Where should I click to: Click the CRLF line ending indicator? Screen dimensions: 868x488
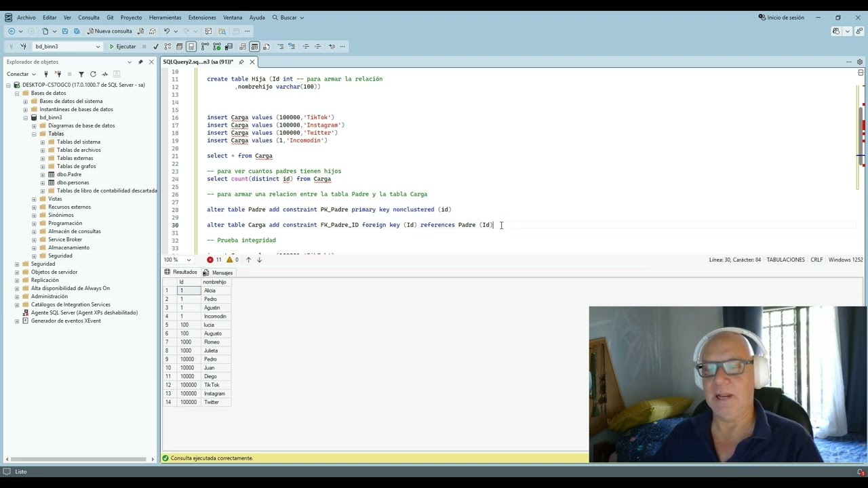pos(816,260)
